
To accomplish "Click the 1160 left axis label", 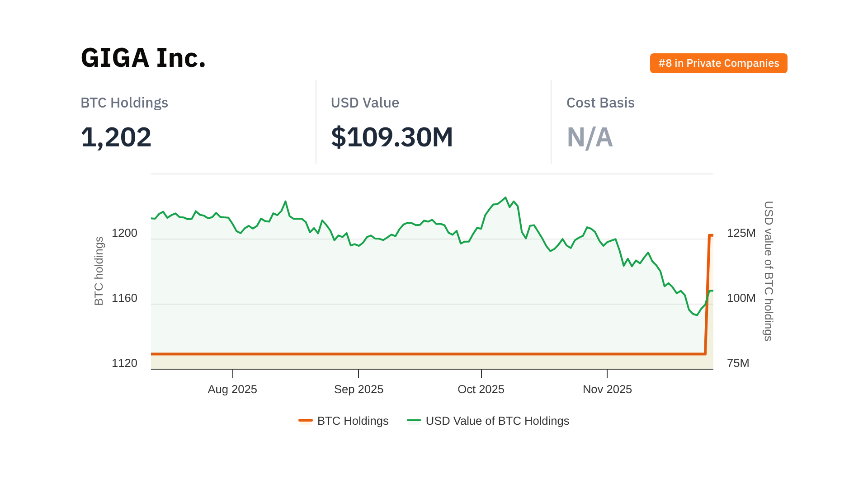I will pos(124,298).
